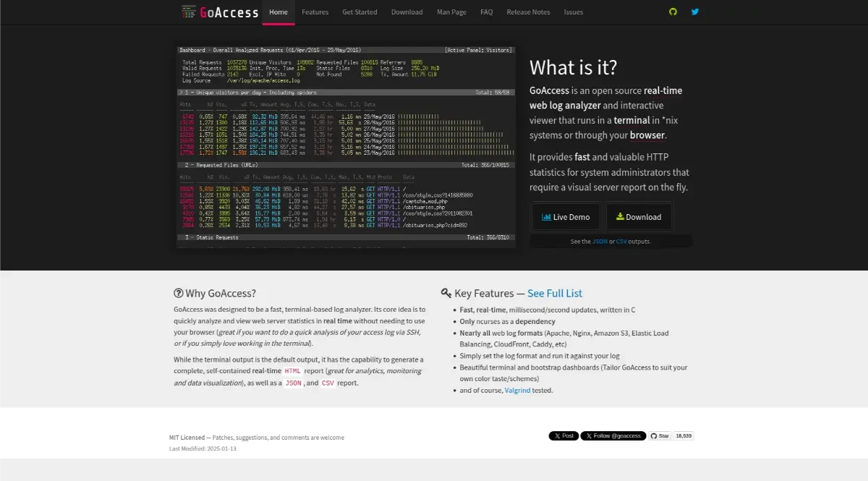Click the X Post share button
868x481 pixels.
pos(563,436)
